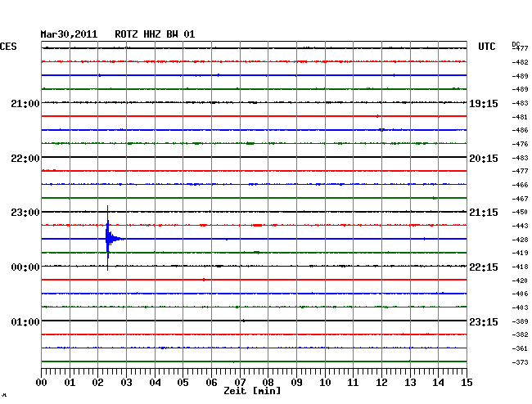Viewport: 532px width, 404px height.
Task: Select the DC offset value "-361"
Action: [x=520, y=348]
